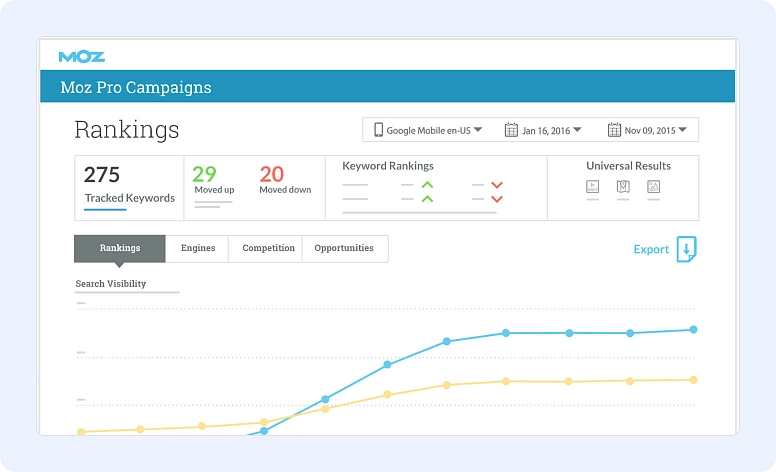Open the Opportunities tab
Viewport: 776px width, 472px height.
pos(344,248)
